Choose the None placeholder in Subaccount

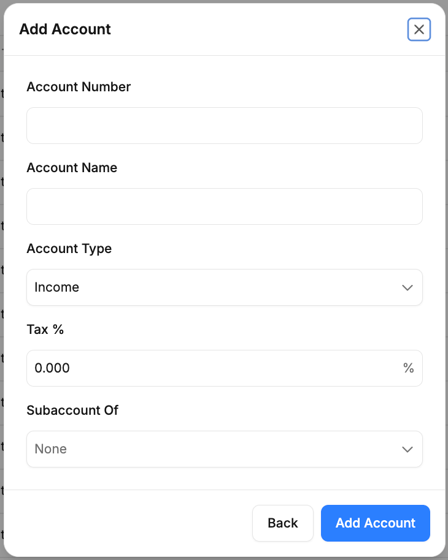50,449
